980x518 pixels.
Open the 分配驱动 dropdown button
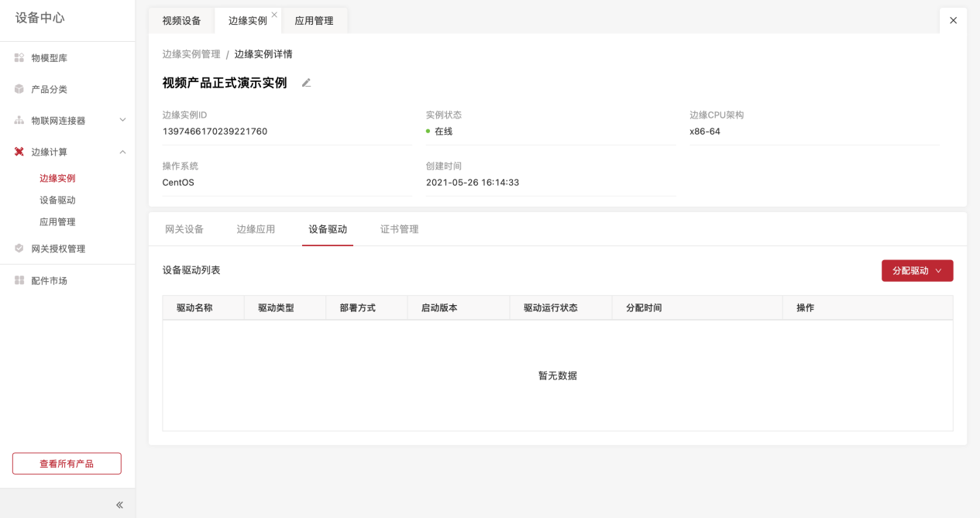[x=916, y=271]
